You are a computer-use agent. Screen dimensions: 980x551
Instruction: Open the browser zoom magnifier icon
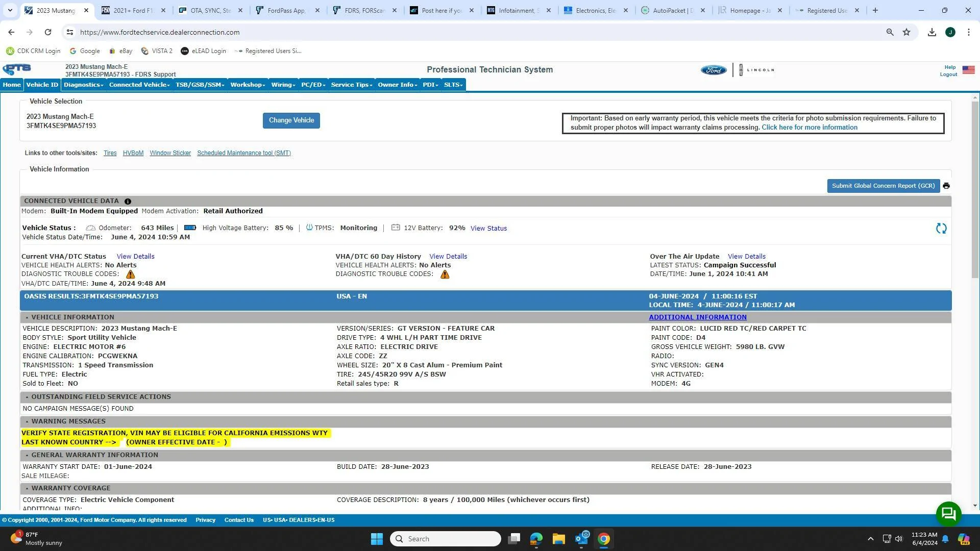point(890,32)
